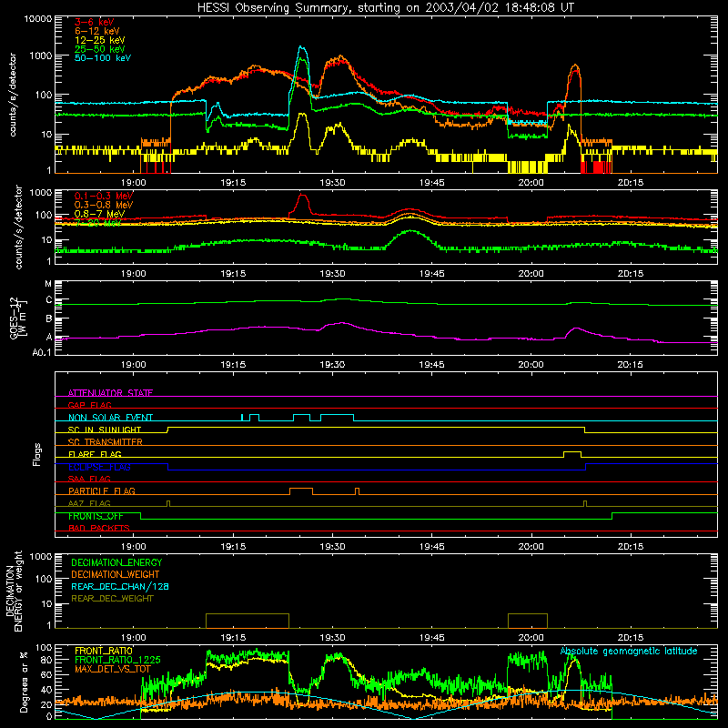Screen dimensions: 728x728
Task: Click the 10000 tick label on top panel
Action: [38, 19]
